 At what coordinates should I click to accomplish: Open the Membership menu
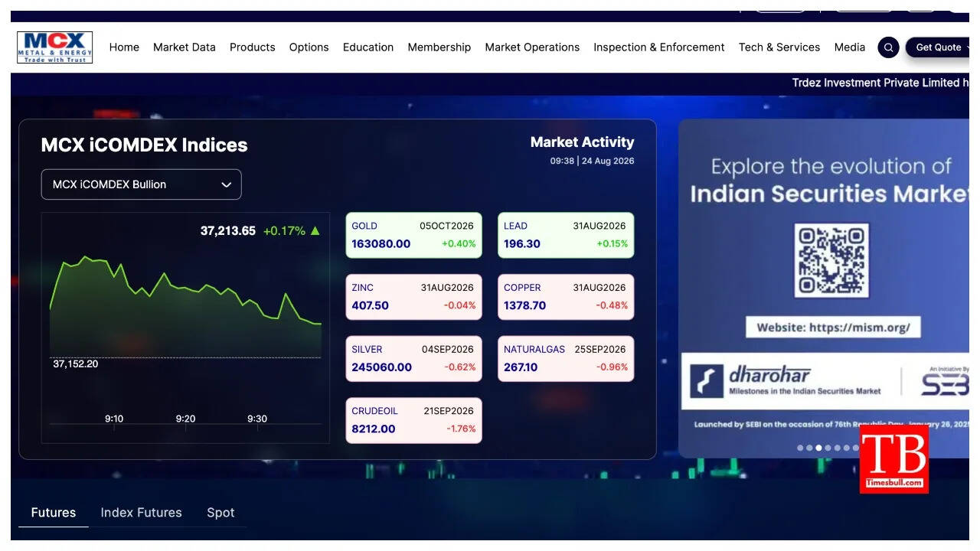(439, 47)
